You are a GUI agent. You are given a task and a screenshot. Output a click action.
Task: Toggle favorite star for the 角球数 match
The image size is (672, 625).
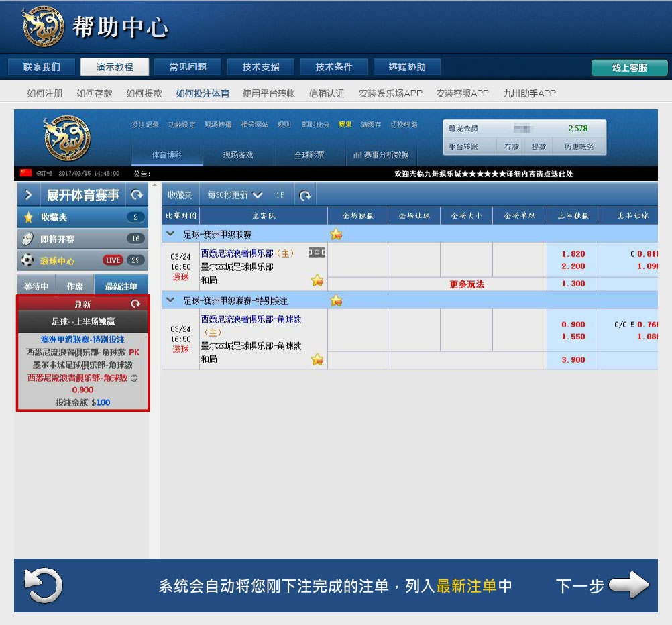click(x=317, y=359)
